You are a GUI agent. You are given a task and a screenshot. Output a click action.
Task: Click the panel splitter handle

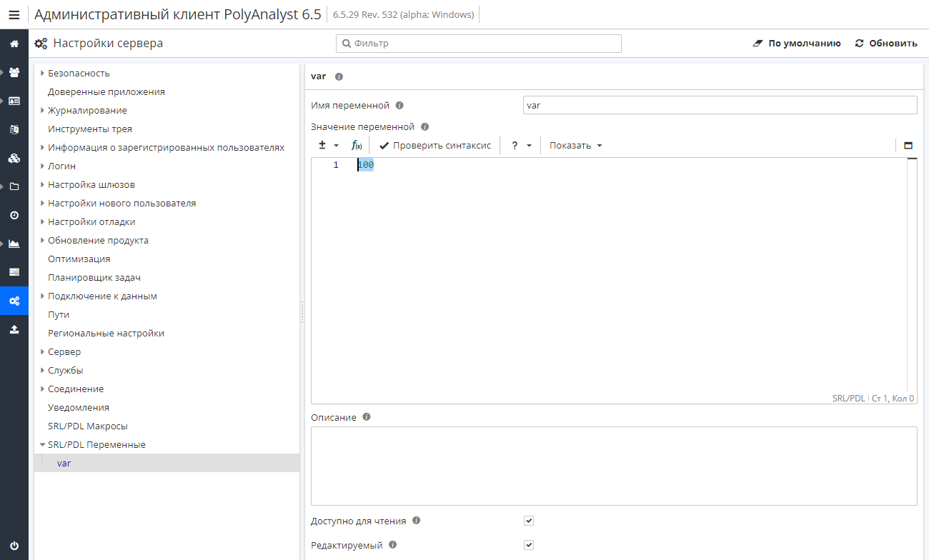(x=302, y=312)
